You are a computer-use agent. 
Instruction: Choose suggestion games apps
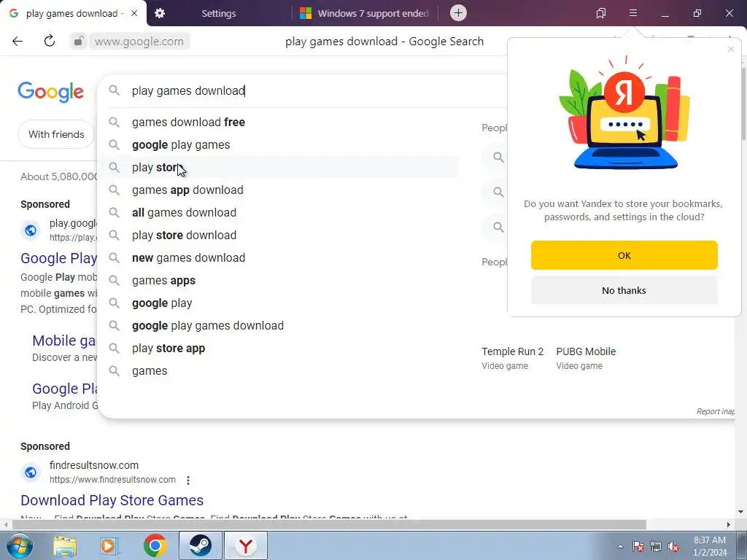[279, 281]
